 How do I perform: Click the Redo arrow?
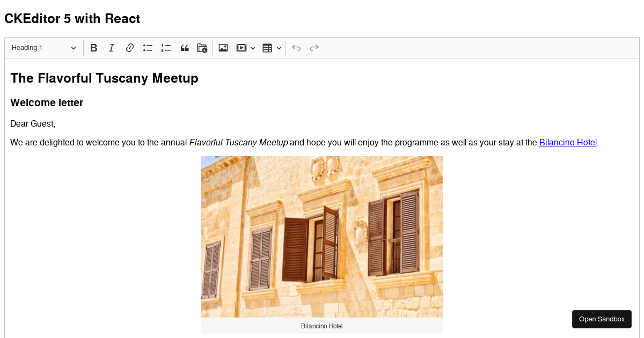pyautogui.click(x=314, y=48)
